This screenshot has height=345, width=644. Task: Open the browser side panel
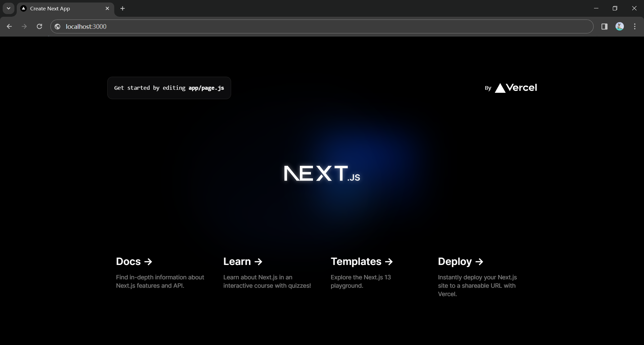pyautogui.click(x=604, y=26)
